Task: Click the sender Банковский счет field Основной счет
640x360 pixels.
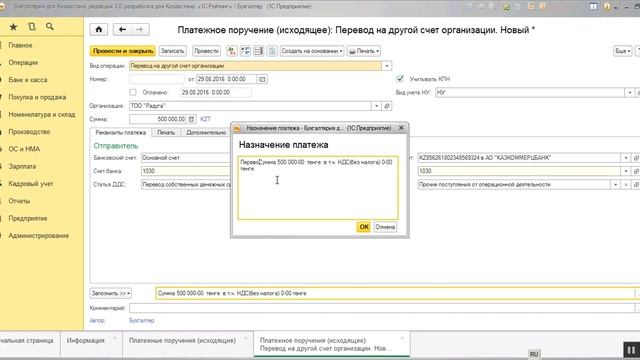Action: [x=186, y=158]
